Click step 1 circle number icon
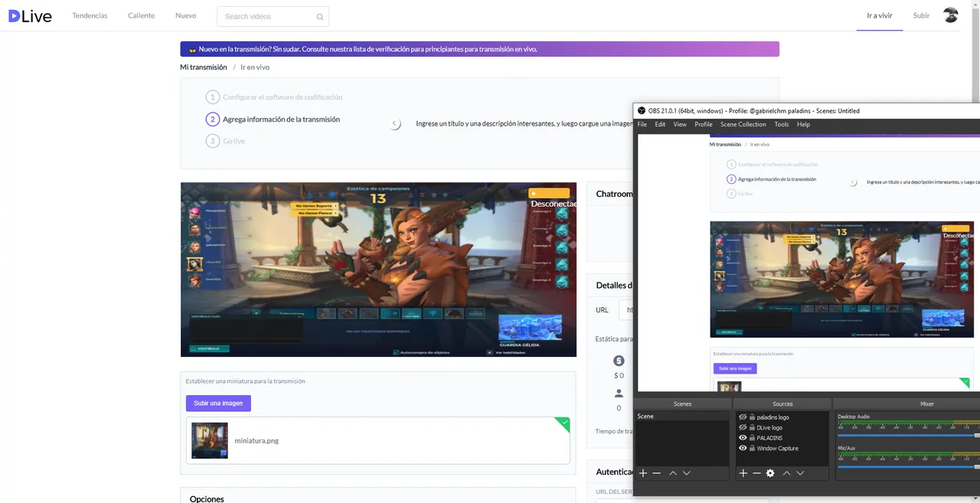Image resolution: width=980 pixels, height=503 pixels. (212, 97)
